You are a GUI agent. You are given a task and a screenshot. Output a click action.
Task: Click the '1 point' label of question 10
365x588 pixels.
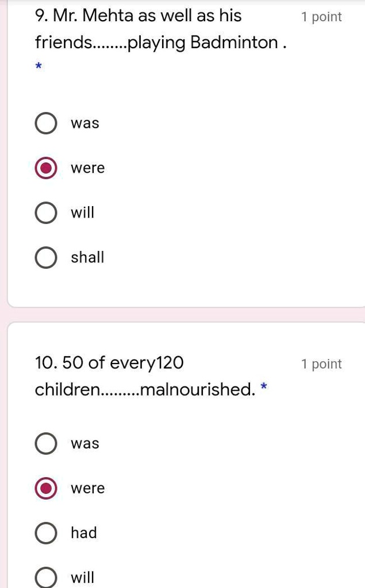tap(321, 364)
